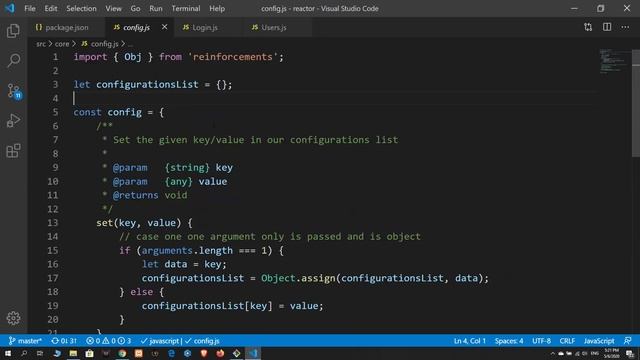
Task: Click Synchronize Changes in status bar
Action: (x=64, y=341)
